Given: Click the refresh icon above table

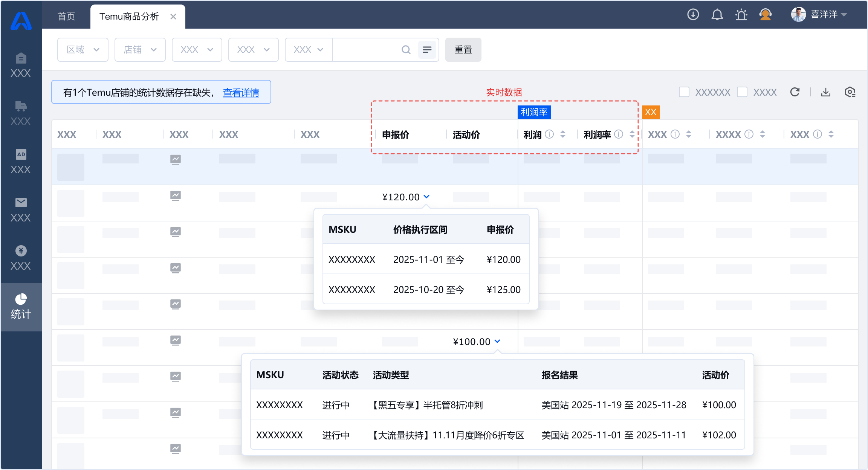Looking at the screenshot, I should 795,92.
